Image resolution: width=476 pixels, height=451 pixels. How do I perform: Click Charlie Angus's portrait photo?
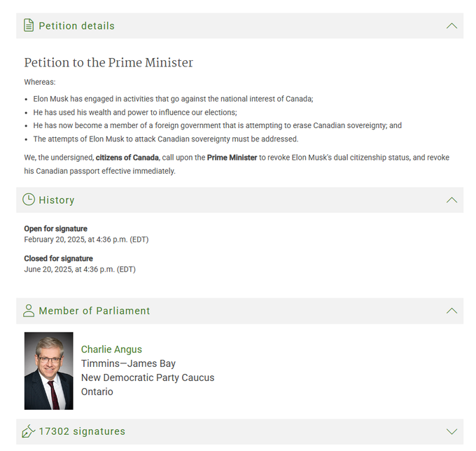pyautogui.click(x=49, y=370)
